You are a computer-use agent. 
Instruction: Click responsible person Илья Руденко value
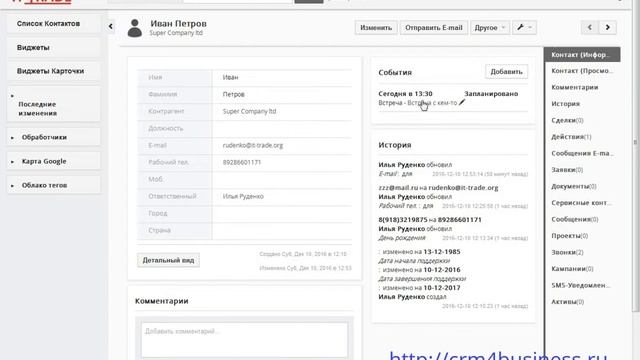click(243, 196)
